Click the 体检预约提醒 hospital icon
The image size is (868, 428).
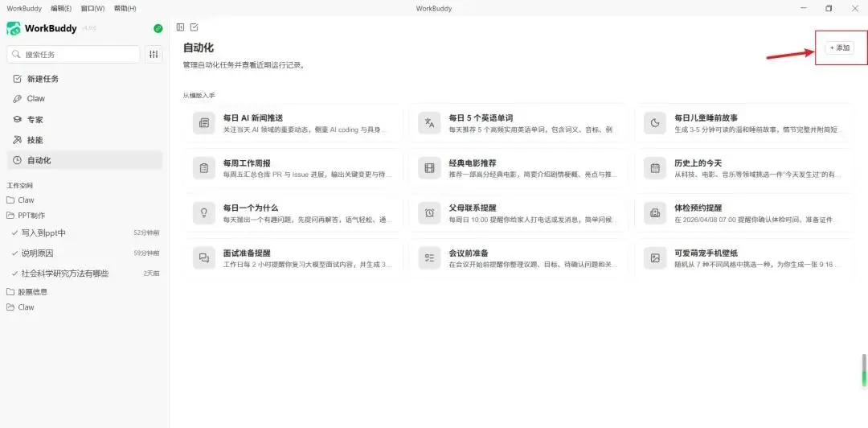pyautogui.click(x=655, y=213)
